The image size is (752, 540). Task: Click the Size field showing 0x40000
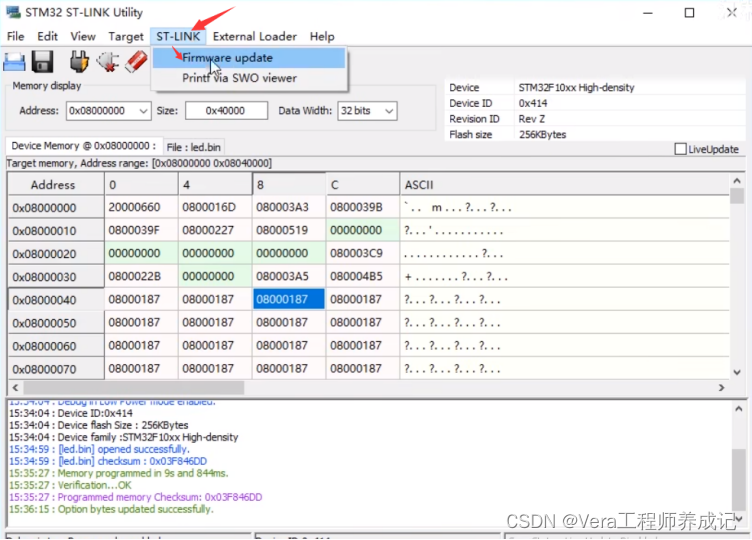click(x=226, y=111)
